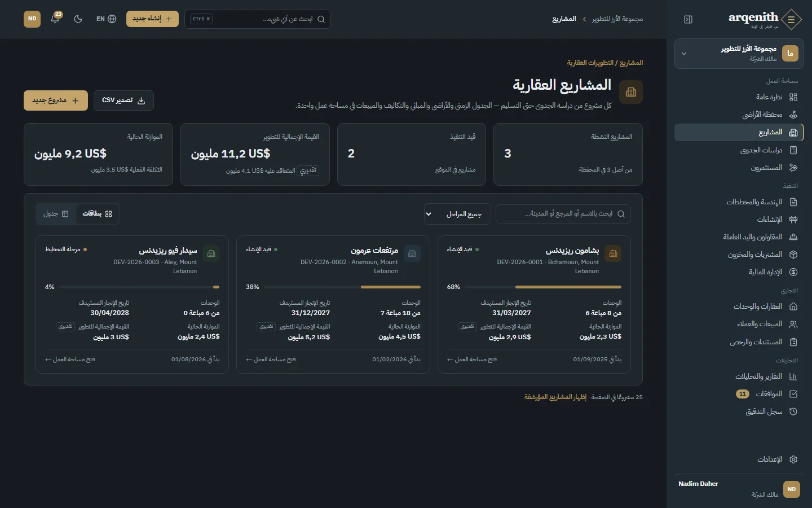Viewport: 812px width, 508px height.
Task: Export projects with تصدير CSV button
Action: (x=123, y=100)
